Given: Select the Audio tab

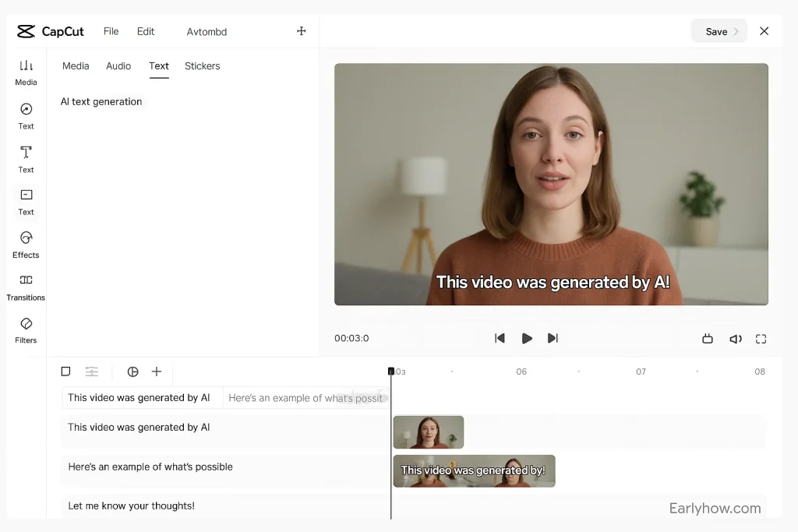Looking at the screenshot, I should [118, 66].
